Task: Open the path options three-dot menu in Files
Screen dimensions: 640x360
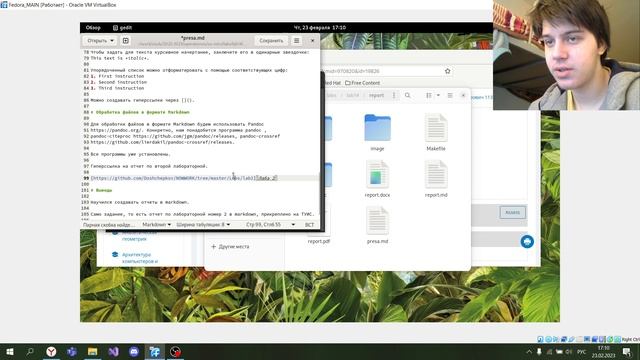Action: (x=394, y=96)
